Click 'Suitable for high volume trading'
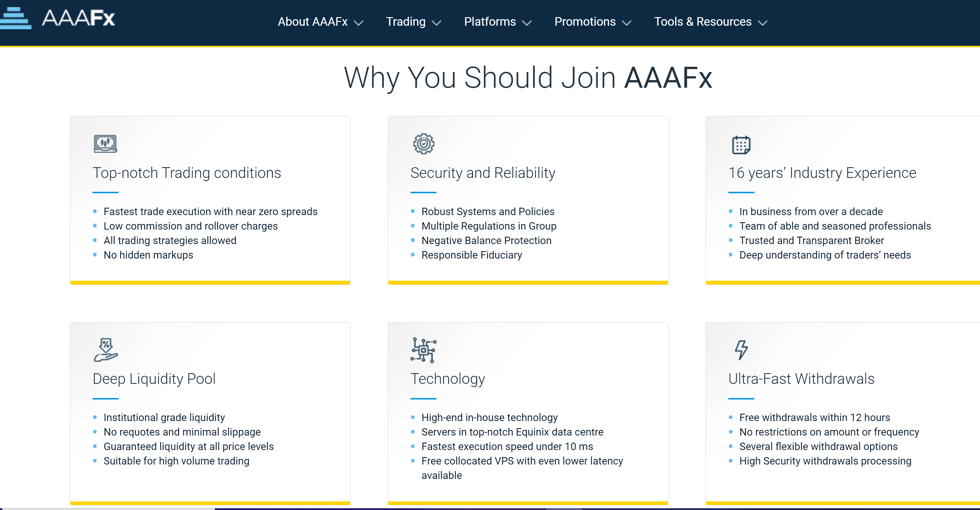The width and height of the screenshot is (980, 510). (x=176, y=461)
